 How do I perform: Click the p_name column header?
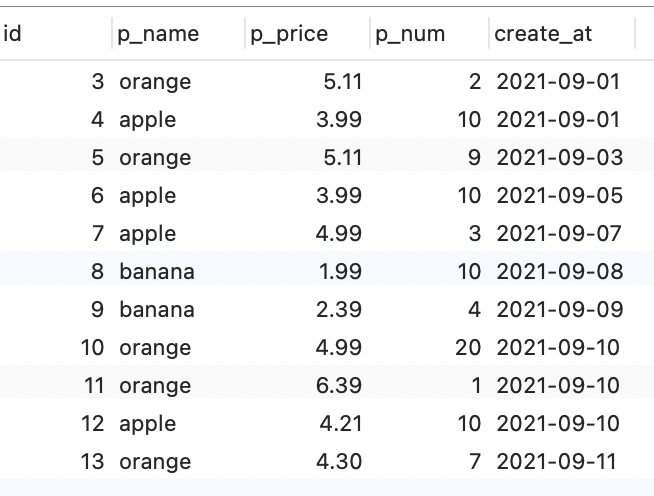pos(158,34)
